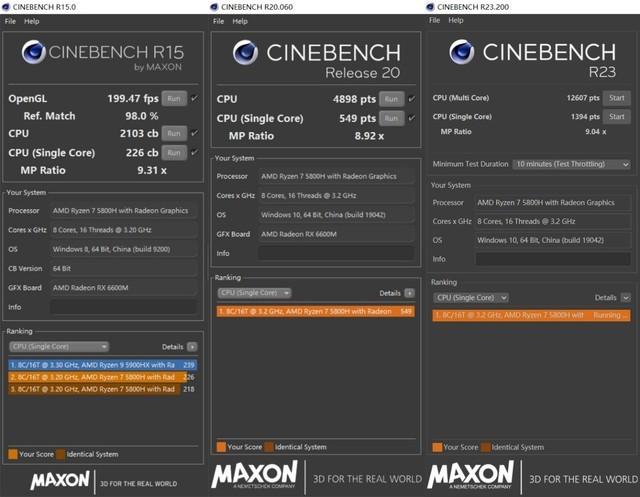The image size is (640, 497).
Task: Click the Cinebench R23 sphere logo
Action: click(462, 52)
